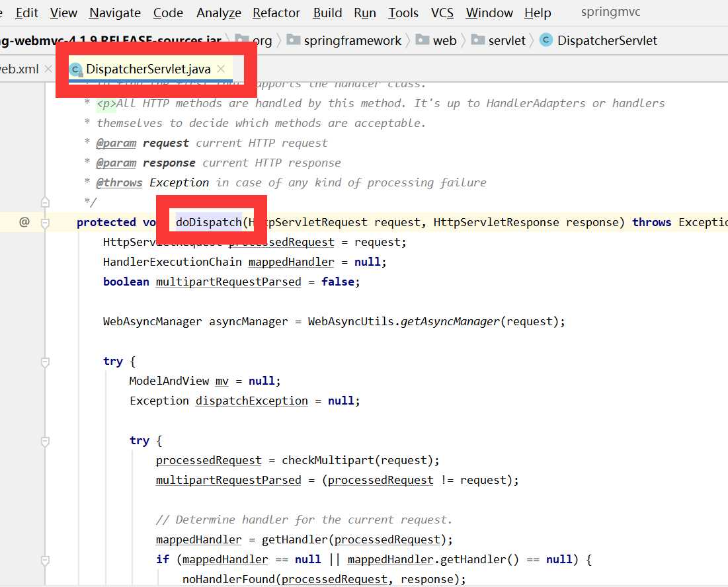Switch to the DispatcherServlet.java tab
The width and height of the screenshot is (728, 587).
pos(148,69)
